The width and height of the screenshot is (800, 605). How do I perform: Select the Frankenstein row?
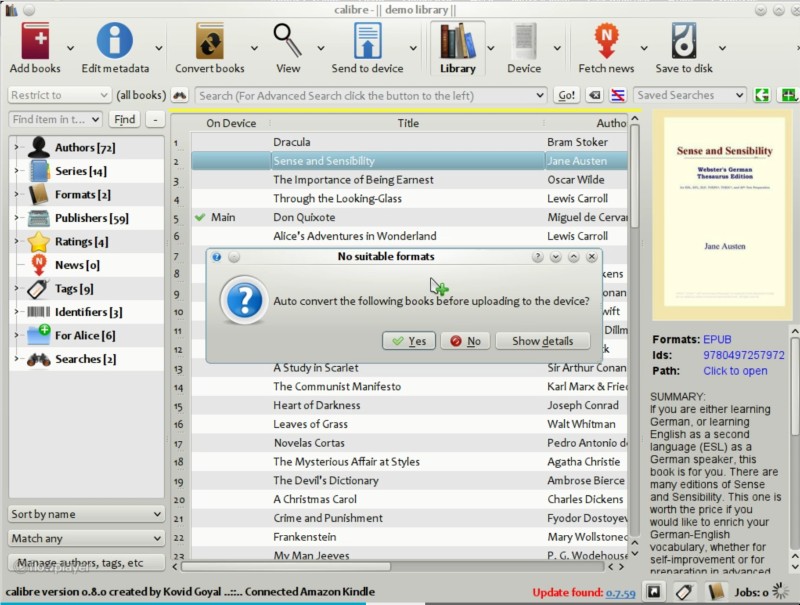pos(409,537)
